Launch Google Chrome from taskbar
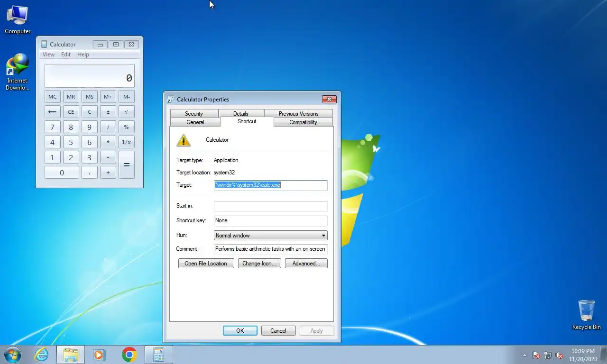 129,355
